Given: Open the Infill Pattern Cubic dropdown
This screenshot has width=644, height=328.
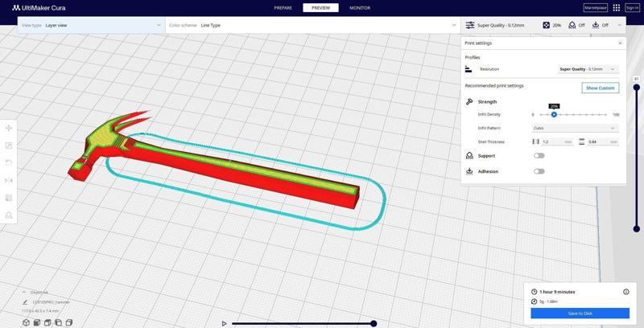Looking at the screenshot, I should pos(575,129).
